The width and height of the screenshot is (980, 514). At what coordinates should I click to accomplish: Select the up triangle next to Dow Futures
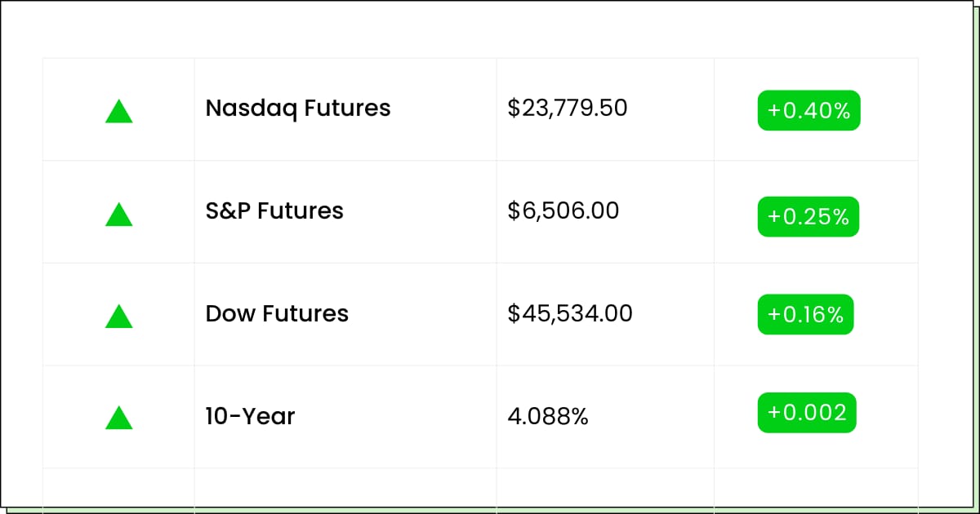tap(118, 317)
